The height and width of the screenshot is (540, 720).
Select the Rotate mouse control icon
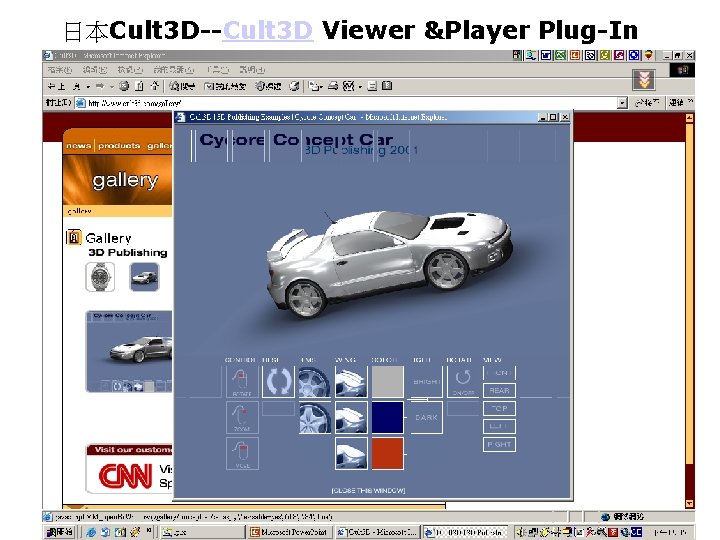242,382
